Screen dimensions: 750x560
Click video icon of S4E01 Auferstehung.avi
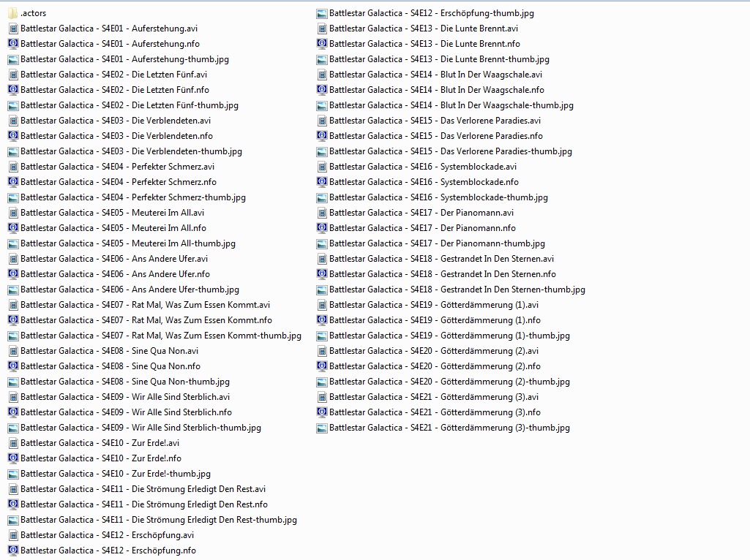point(13,29)
